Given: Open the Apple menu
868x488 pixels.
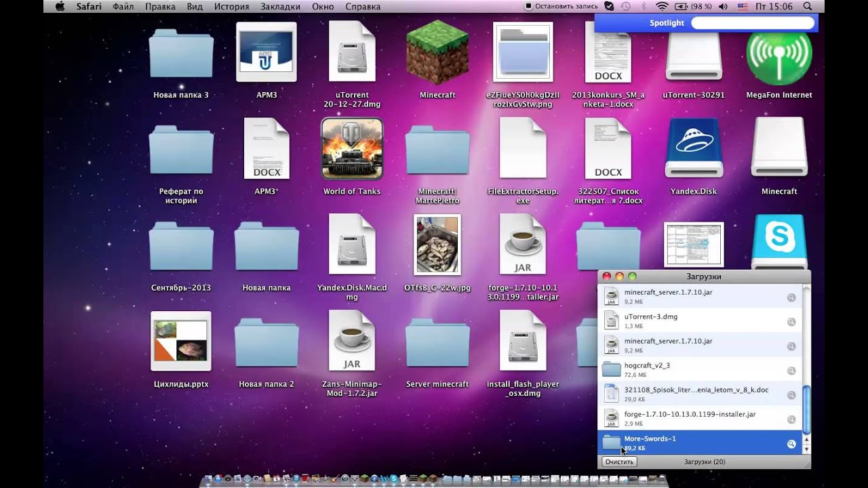Looking at the screenshot, I should coord(60,6).
